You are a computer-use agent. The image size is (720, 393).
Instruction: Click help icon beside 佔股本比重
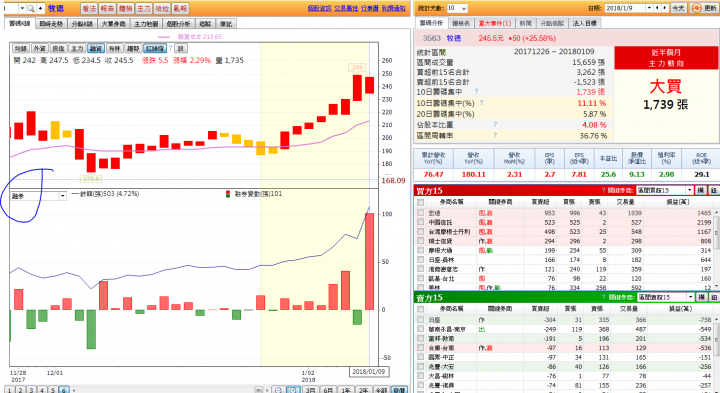click(495, 124)
